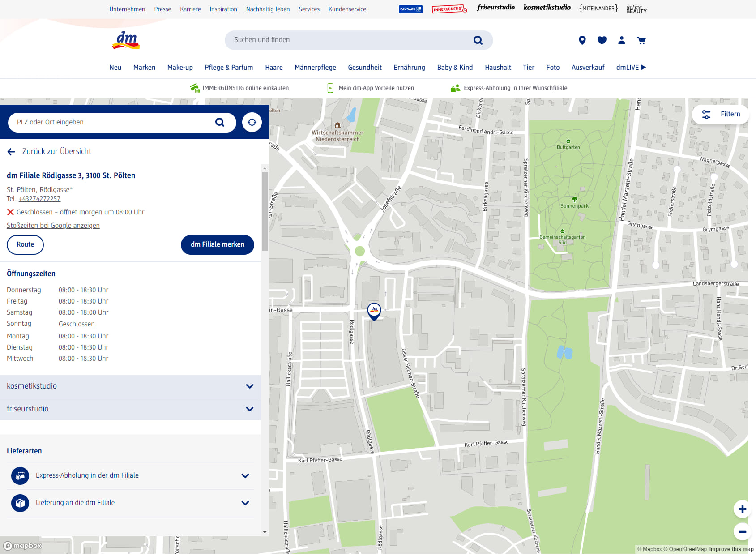Click the dm store marker on map

point(374,311)
